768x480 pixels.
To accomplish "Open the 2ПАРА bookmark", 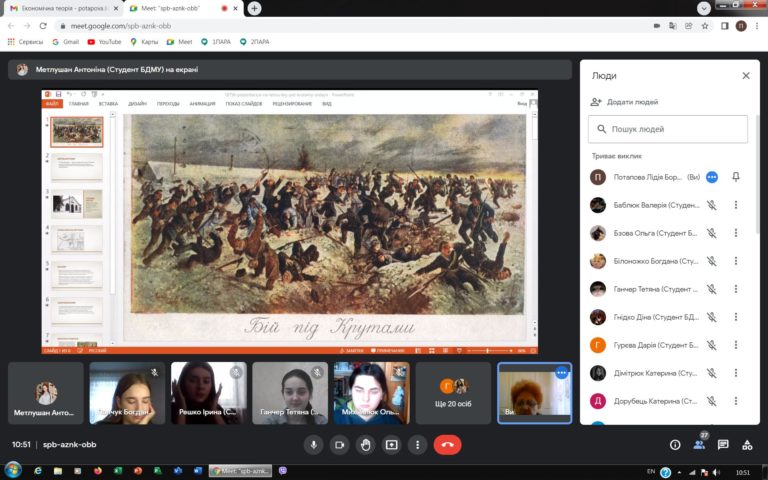I will coord(254,42).
